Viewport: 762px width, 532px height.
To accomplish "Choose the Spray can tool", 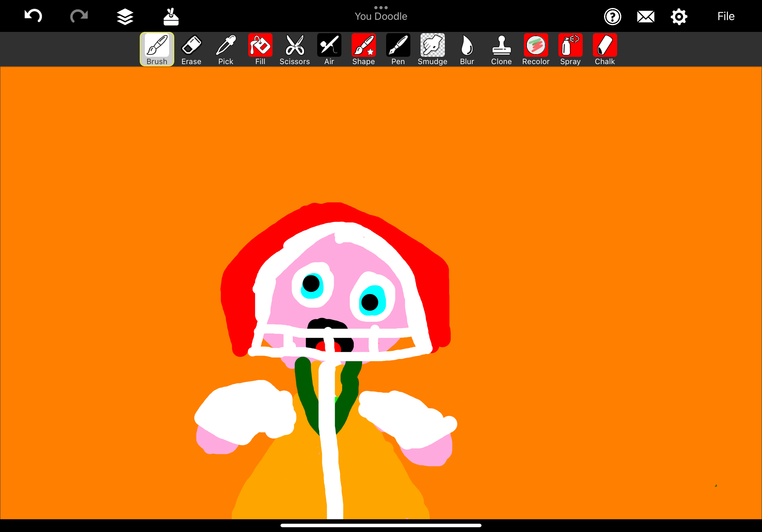I will (571, 49).
